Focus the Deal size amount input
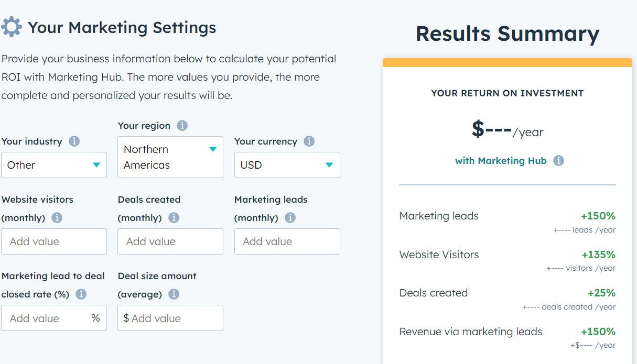 174,318
